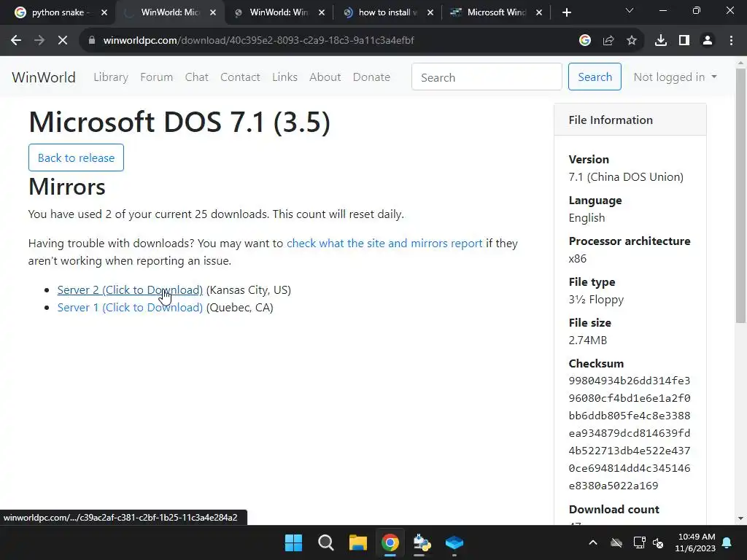Switch to WinWorld: Win tab
Screen dimensions: 747x560
coord(279,12)
